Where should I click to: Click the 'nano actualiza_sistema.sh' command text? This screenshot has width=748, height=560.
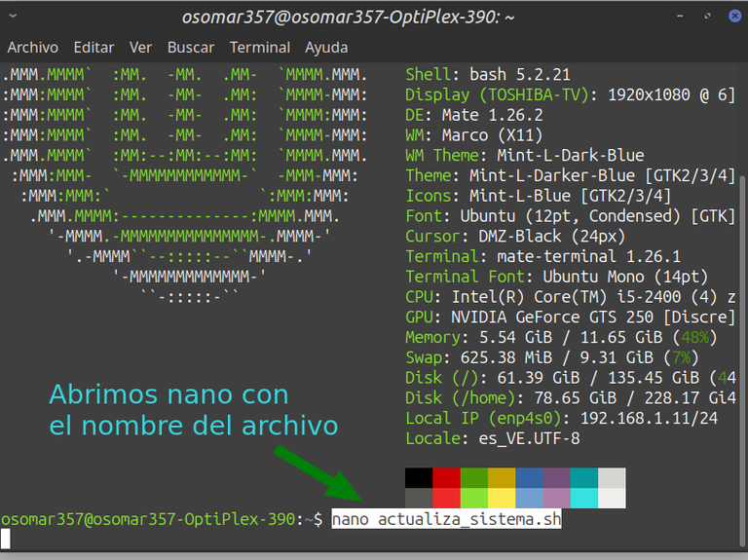point(446,519)
